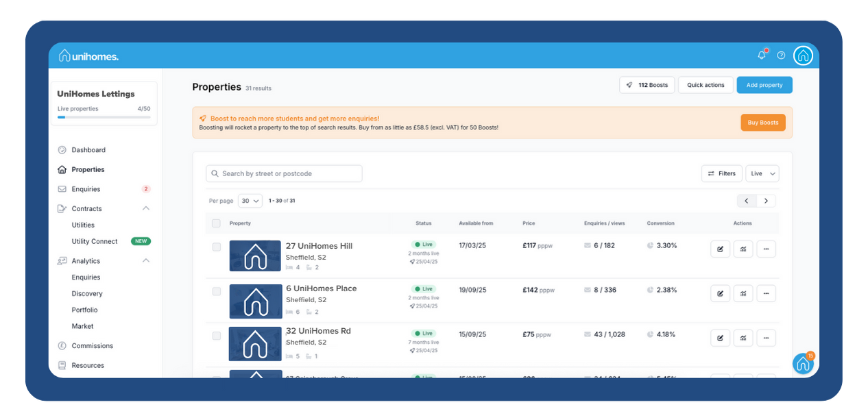Open Portfolio under Analytics

84,310
